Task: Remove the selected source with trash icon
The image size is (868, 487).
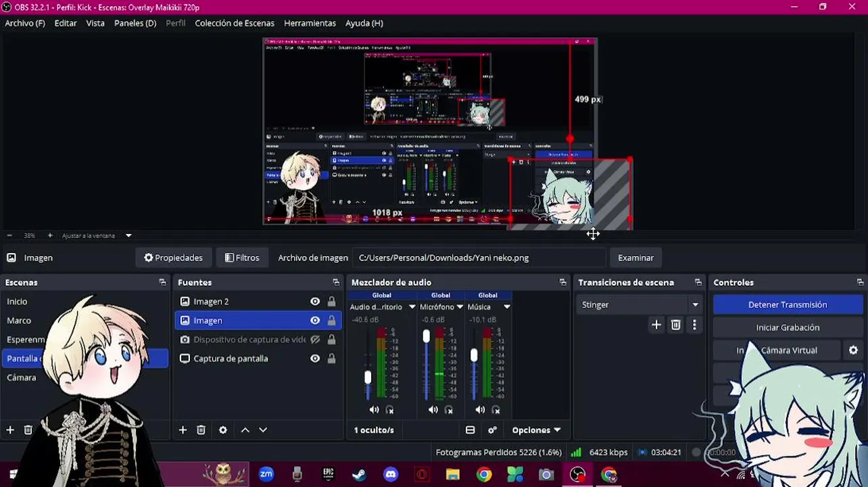Action: tap(201, 430)
